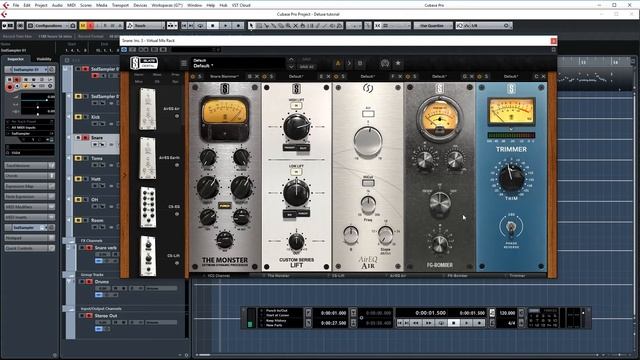Viewport: 640px width, 360px height.
Task: Collapse the Group Tracks folder
Action: pyautogui.click(x=69, y=275)
